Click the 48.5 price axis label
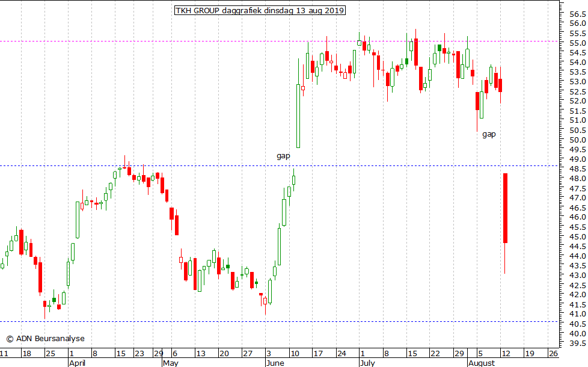This screenshot has height=367, width=588. coord(578,169)
